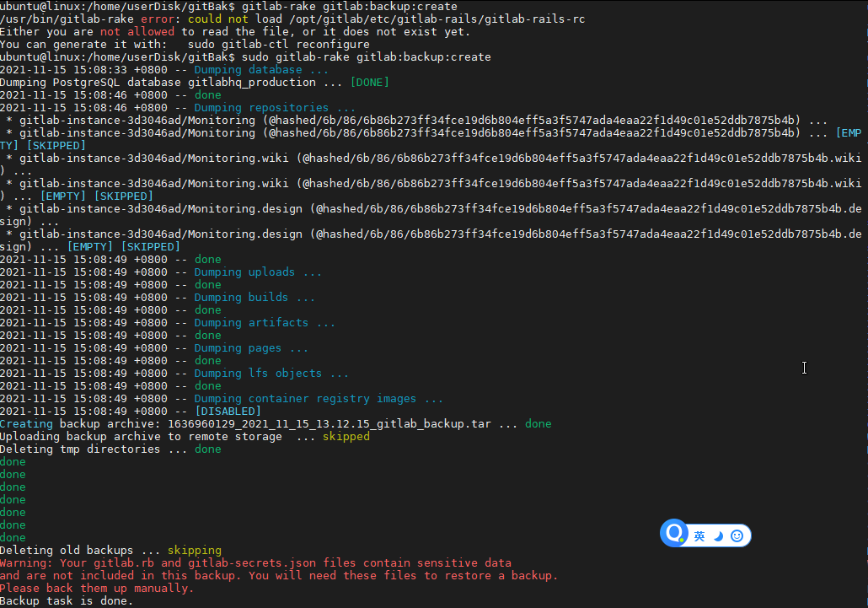Click the path '/opt/gitlab/etc/gitlab-rails/gitlab-rails-rc'
Image resolution: width=868 pixels, height=608 pixels.
pyautogui.click(x=437, y=19)
